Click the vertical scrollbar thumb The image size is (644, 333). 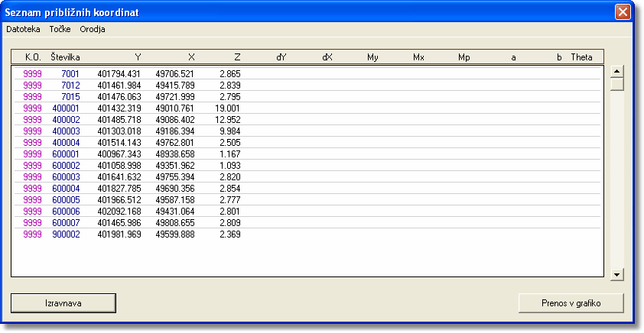click(x=616, y=85)
